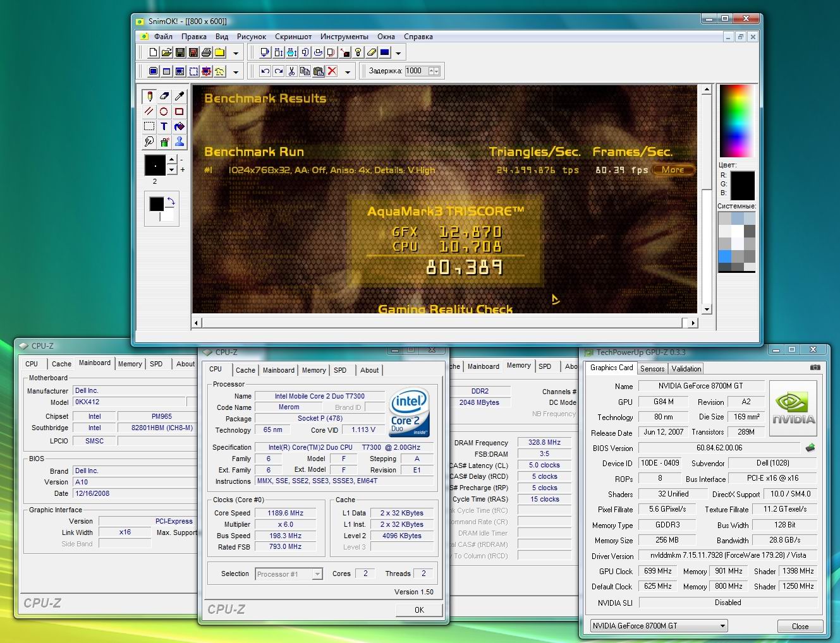Select the Spray can tool
This screenshot has height=643, width=840.
point(164,141)
